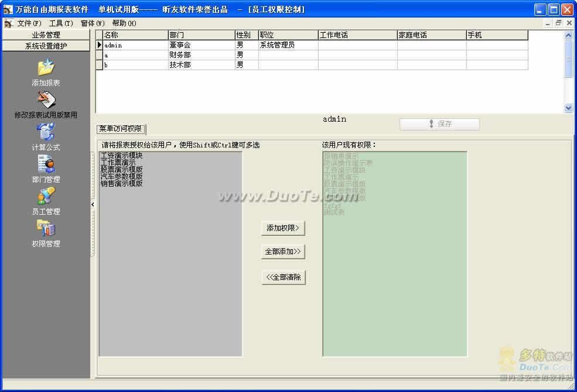577x392 pixels.
Task: Click the 技术部 department cell
Action: (202, 65)
